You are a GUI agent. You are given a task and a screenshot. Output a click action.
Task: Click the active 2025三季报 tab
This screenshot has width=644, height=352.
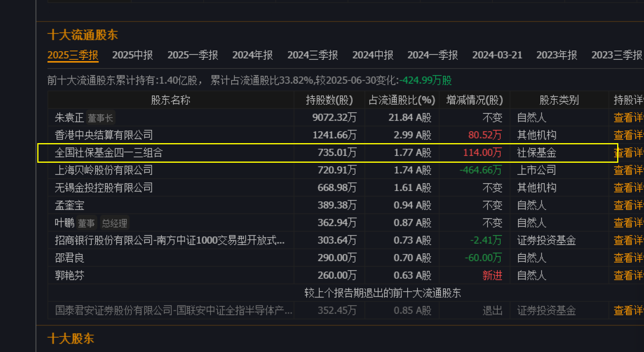click(73, 55)
